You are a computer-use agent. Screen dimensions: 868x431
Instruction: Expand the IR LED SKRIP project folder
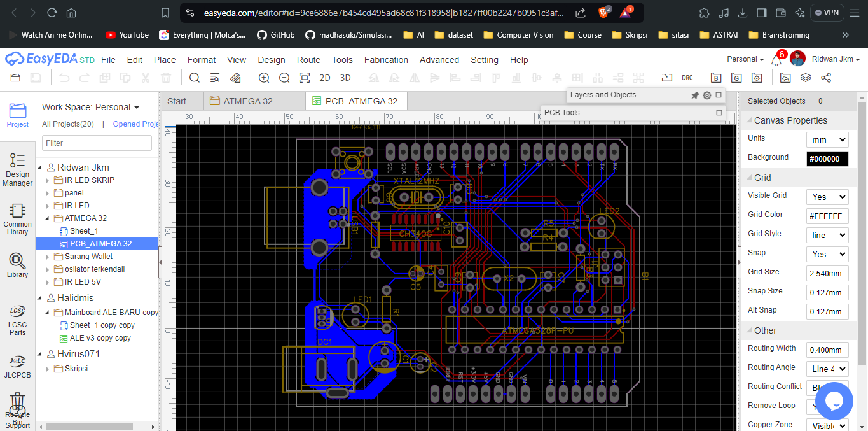(48, 180)
